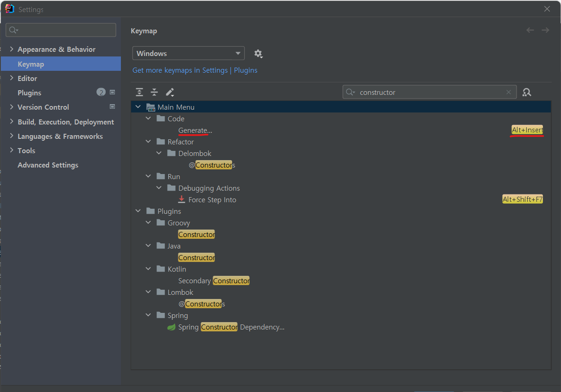
Task: Collapse the Kotlin group chevron
Action: [148, 269]
